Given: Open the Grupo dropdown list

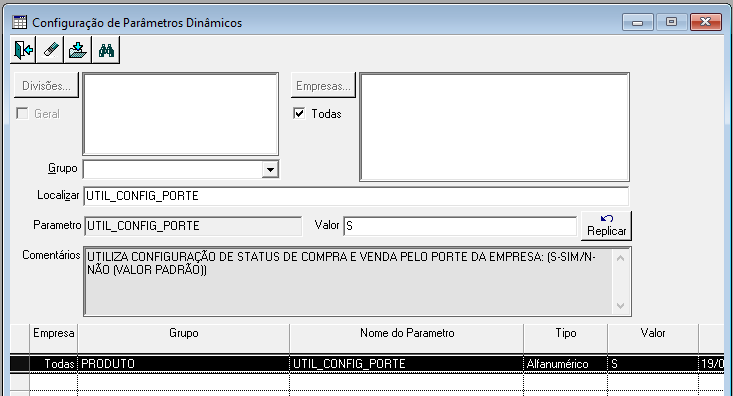Looking at the screenshot, I should pyautogui.click(x=270, y=169).
